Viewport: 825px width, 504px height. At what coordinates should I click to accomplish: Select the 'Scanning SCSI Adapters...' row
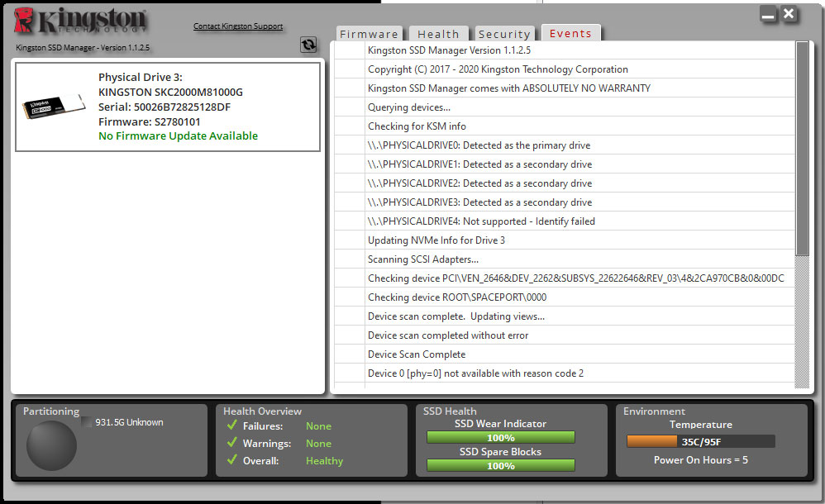(565, 259)
